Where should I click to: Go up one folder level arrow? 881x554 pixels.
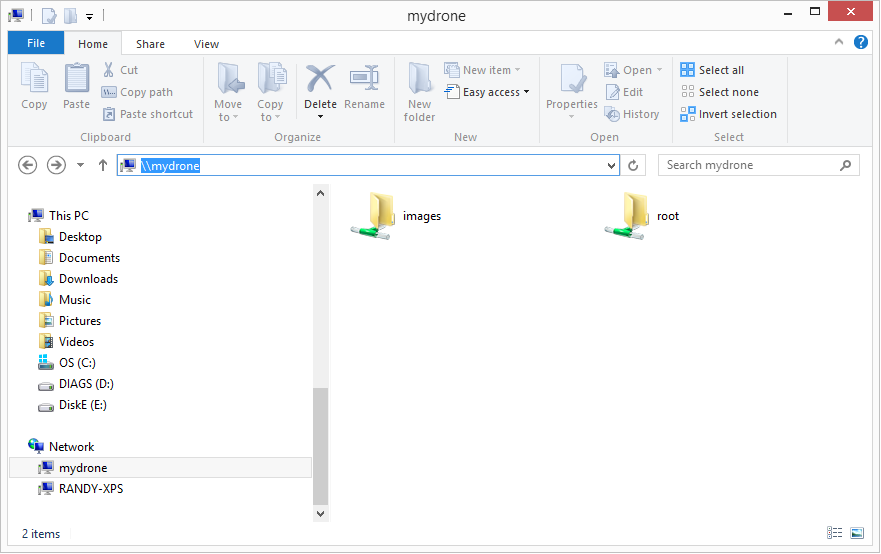click(x=103, y=166)
